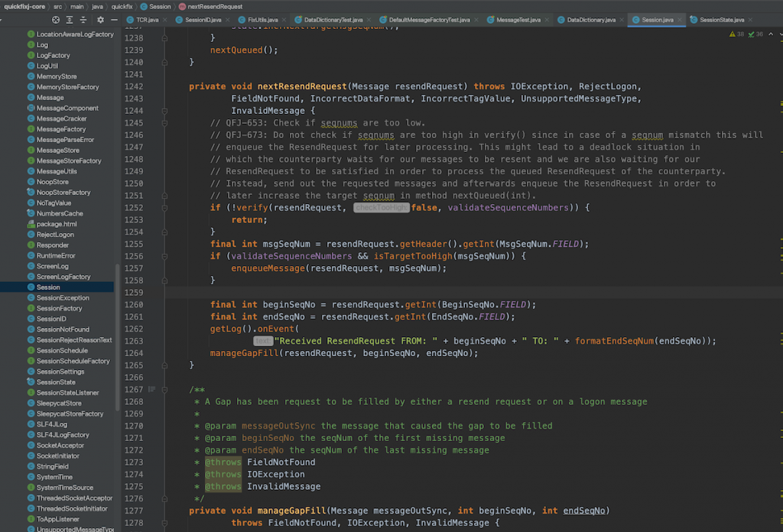Click the MessageComponent class icon

pos(31,109)
